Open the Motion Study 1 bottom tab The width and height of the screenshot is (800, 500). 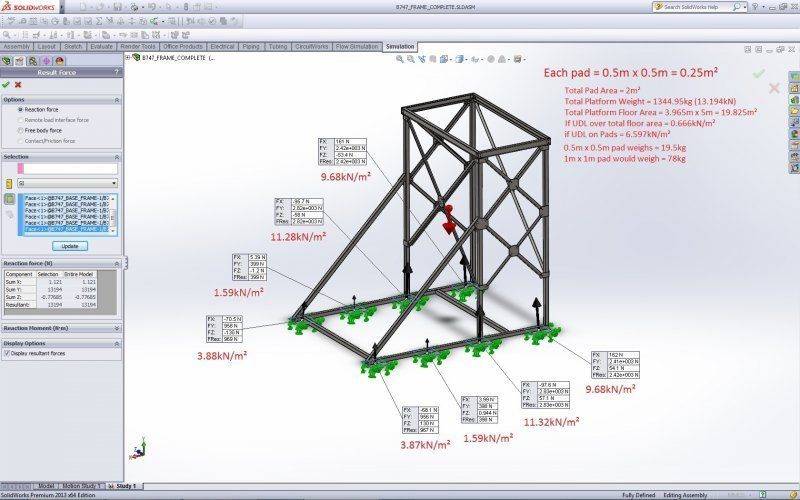81,486
